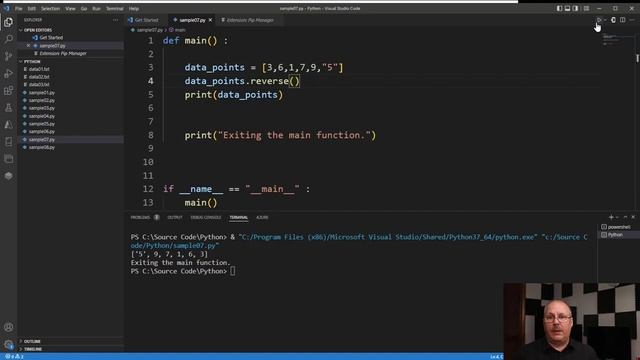The width and height of the screenshot is (640, 360).
Task: Open the Source Control view
Action: (x=8, y=56)
